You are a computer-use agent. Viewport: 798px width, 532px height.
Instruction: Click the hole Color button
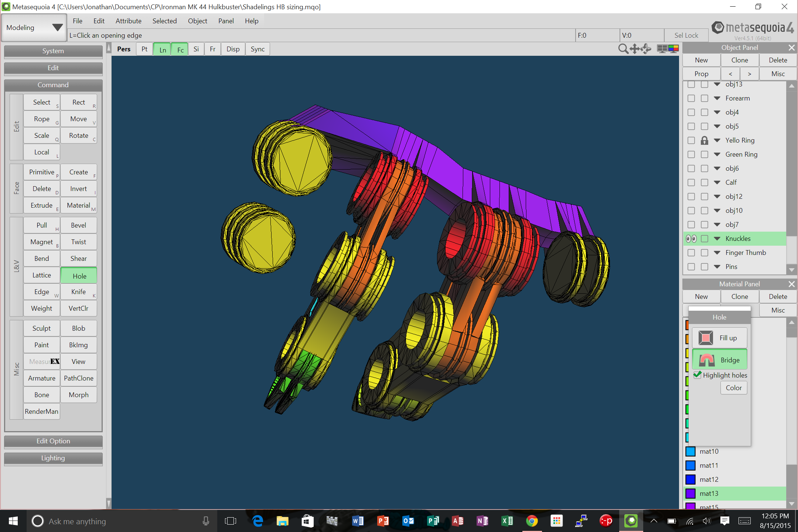tap(734, 388)
